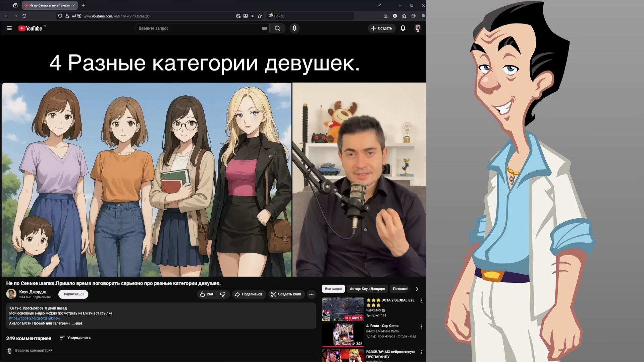This screenshot has width=644, height=362.
Task: Bookmark this page with star icon
Action: pyautogui.click(x=260, y=16)
